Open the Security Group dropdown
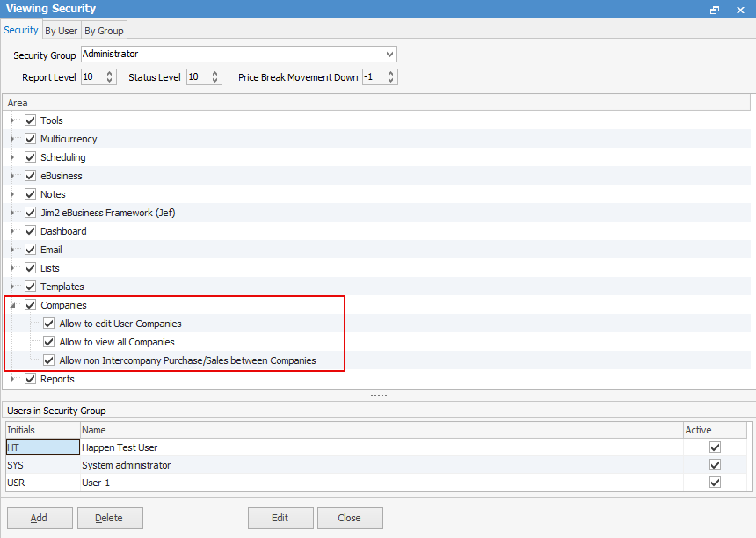 389,54
